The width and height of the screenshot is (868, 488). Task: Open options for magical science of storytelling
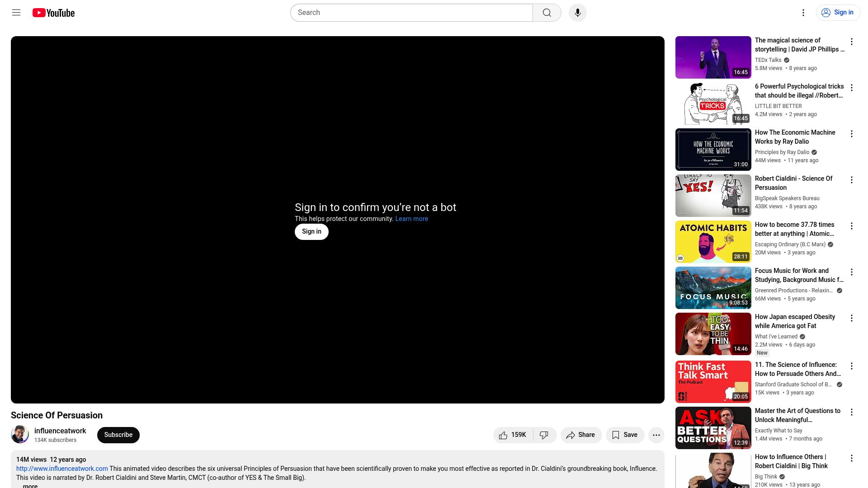click(x=852, y=42)
